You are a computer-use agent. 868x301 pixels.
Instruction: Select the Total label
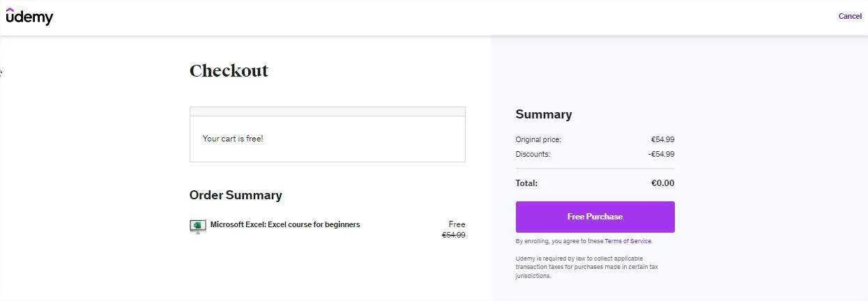(526, 183)
